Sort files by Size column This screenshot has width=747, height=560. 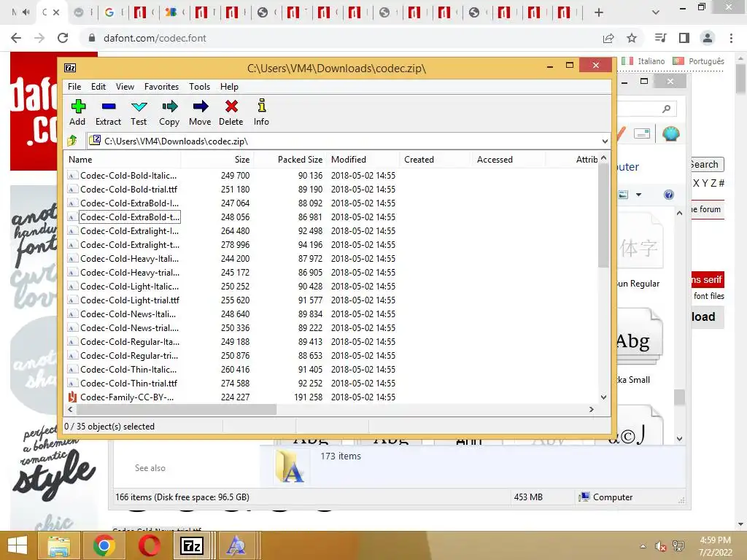(x=217, y=160)
